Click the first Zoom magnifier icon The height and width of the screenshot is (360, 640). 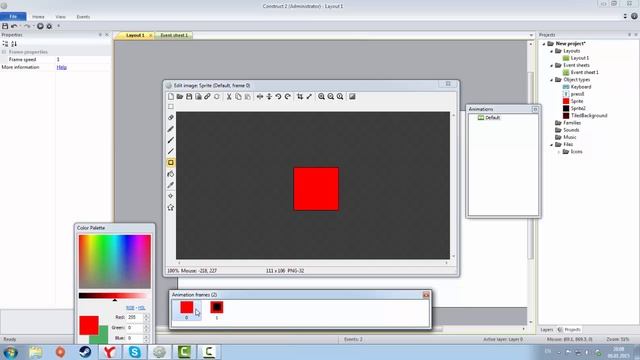322,97
